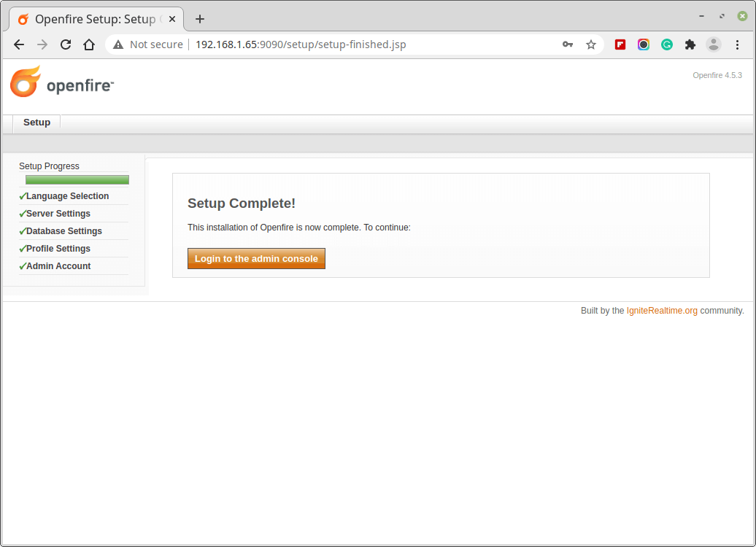
Task: Open the Chrome three-dot menu
Action: (737, 44)
